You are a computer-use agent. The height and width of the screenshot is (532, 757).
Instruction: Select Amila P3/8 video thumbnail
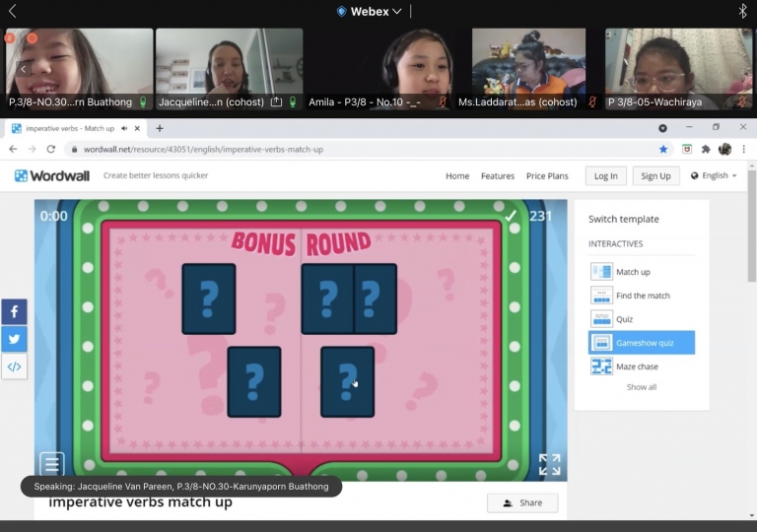pos(378,69)
